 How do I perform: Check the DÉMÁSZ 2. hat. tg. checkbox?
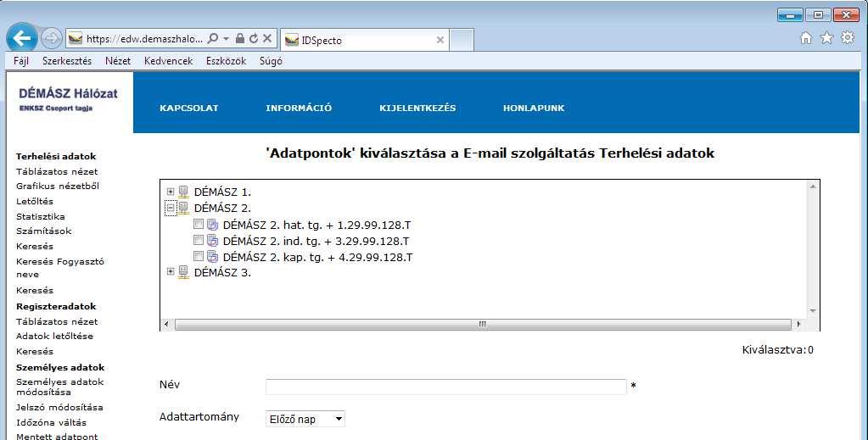tap(199, 224)
